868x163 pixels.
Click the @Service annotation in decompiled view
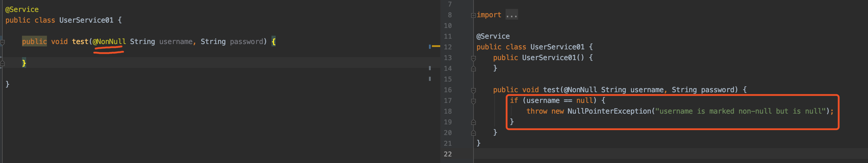point(493,36)
